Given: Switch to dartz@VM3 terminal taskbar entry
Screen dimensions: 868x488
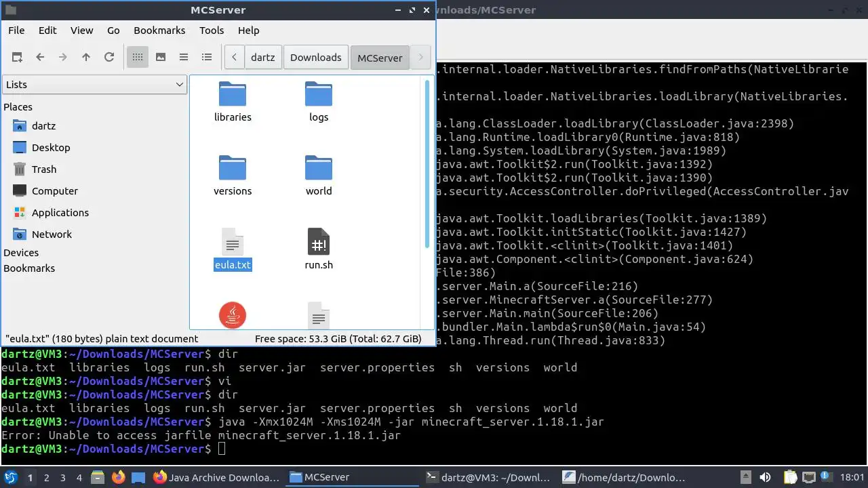Looking at the screenshot, I should click(x=488, y=477).
